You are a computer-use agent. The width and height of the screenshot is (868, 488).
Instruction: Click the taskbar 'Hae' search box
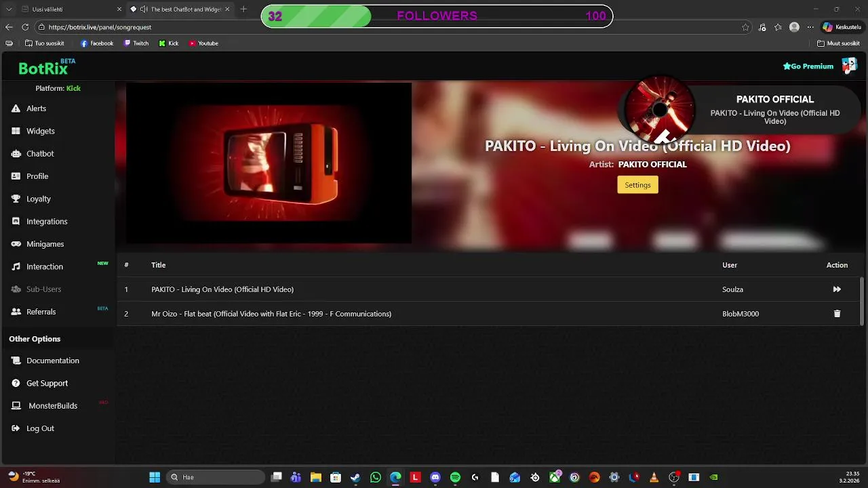(x=215, y=477)
